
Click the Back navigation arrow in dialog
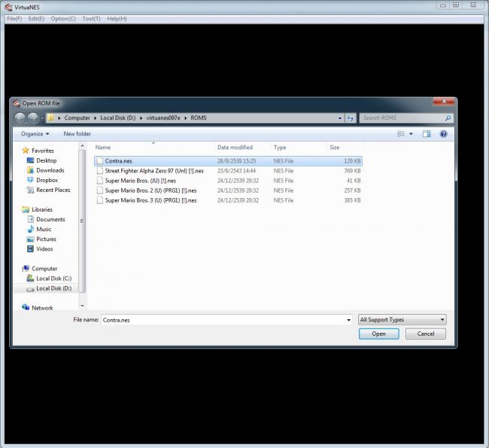20,118
